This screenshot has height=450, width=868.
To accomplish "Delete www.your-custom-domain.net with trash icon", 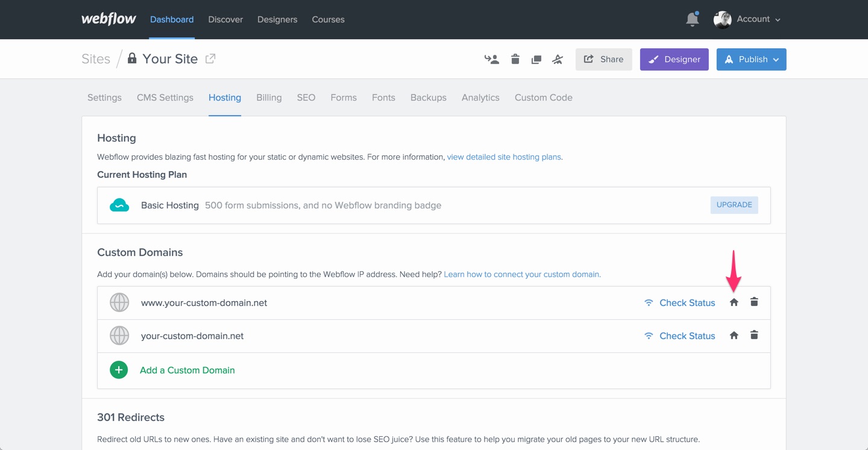I will 754,302.
